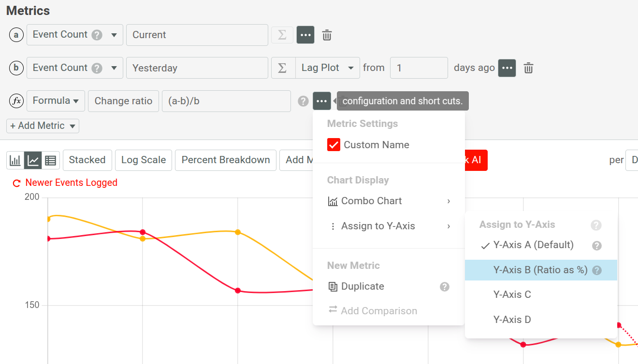Expand the Add Metric dropdown
The width and height of the screenshot is (638, 364).
(43, 126)
